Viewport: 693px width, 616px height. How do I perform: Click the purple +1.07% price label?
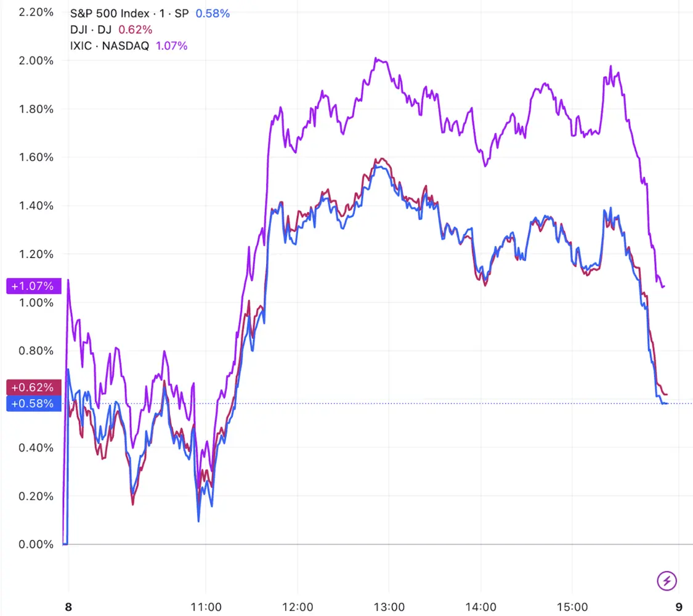(x=34, y=286)
